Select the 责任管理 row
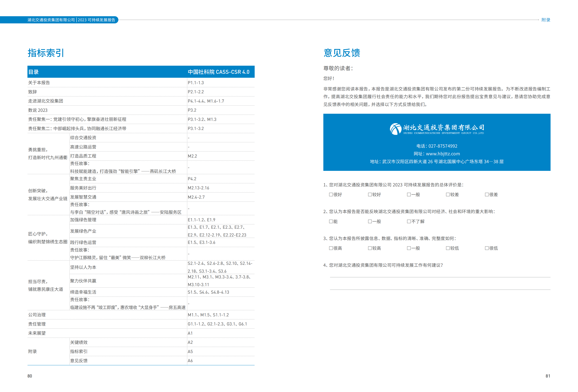The height and width of the screenshot is (392, 578). (x=141, y=324)
